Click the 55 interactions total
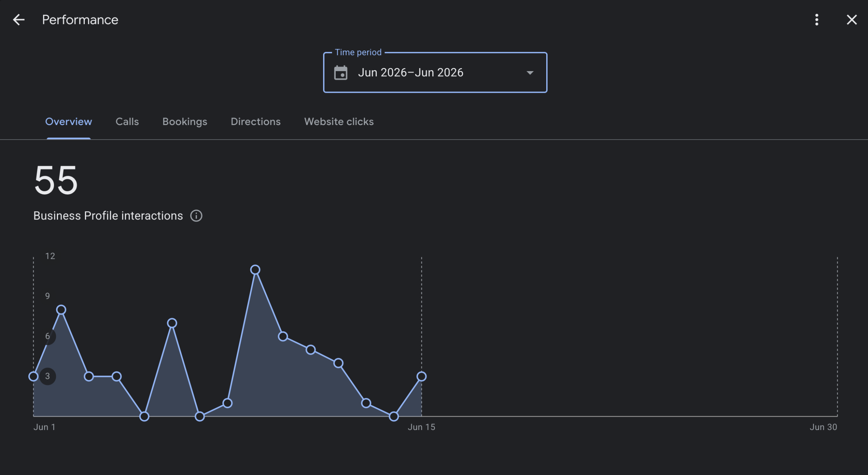 pos(56,181)
